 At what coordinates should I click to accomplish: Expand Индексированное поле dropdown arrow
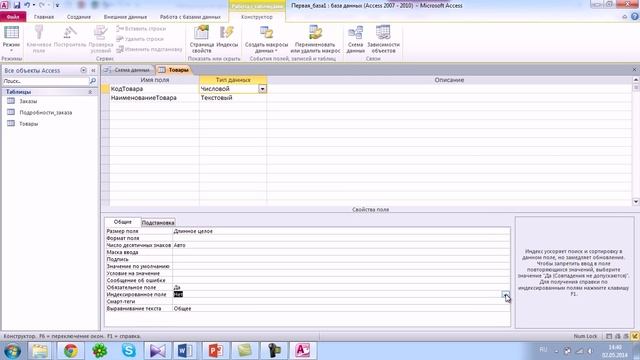tap(506, 294)
